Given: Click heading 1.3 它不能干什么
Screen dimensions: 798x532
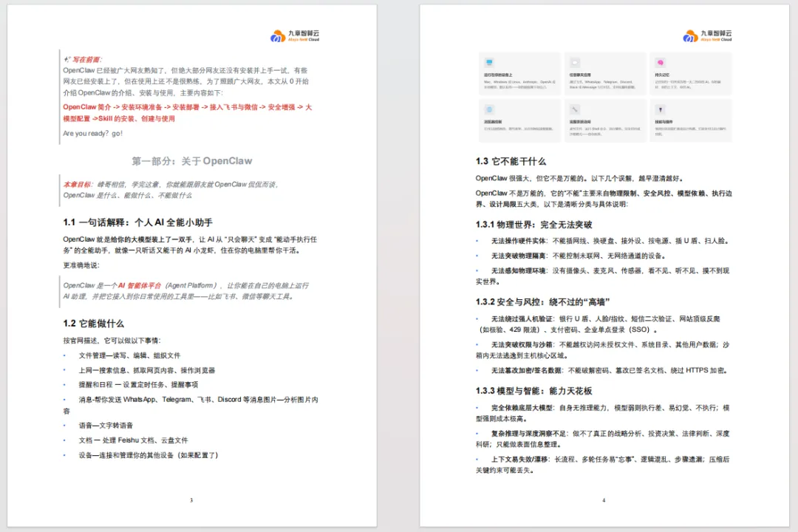Looking at the screenshot, I should (511, 161).
